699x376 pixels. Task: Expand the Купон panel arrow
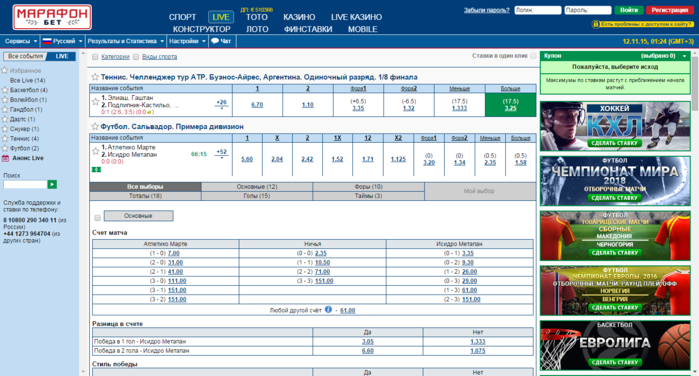pyautogui.click(x=684, y=56)
